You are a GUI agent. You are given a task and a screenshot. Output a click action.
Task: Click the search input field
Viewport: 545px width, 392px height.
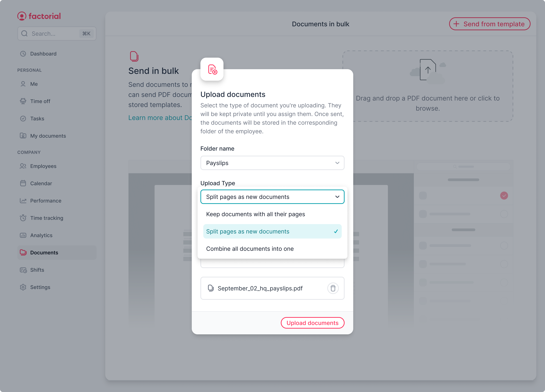point(56,33)
